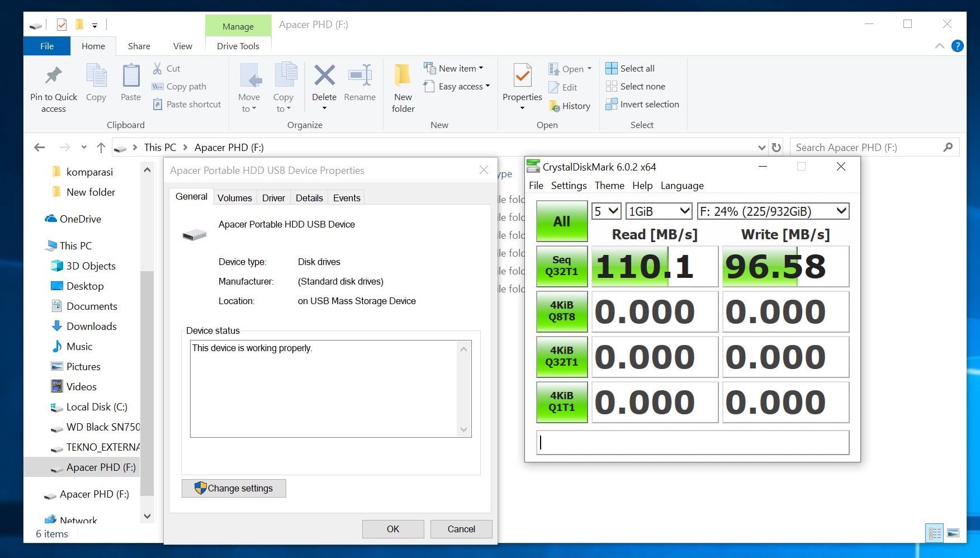Click the Back navigation arrow
This screenshot has height=558, width=980.
pyautogui.click(x=39, y=148)
